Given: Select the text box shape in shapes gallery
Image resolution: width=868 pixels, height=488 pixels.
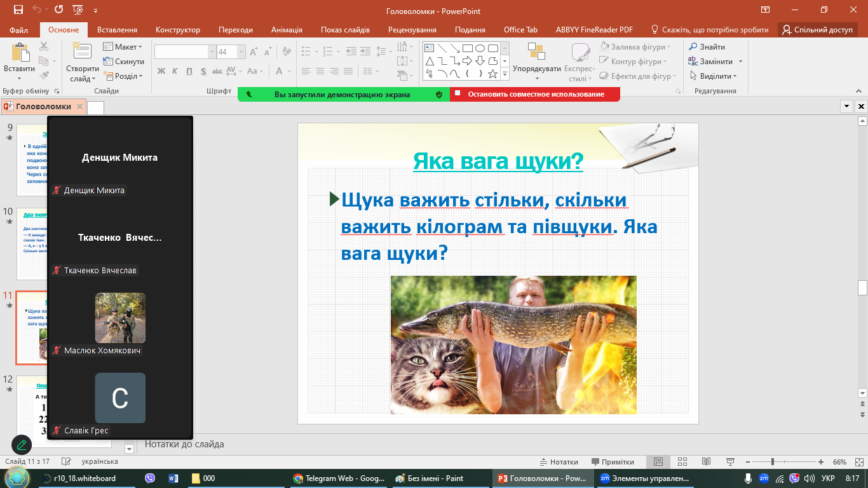Looking at the screenshot, I should [x=429, y=48].
